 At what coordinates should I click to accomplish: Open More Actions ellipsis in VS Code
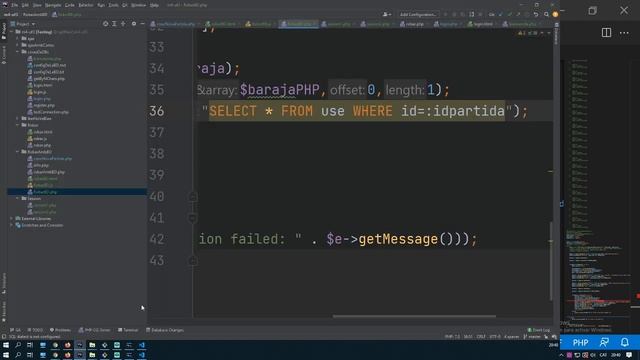[x=624, y=33]
